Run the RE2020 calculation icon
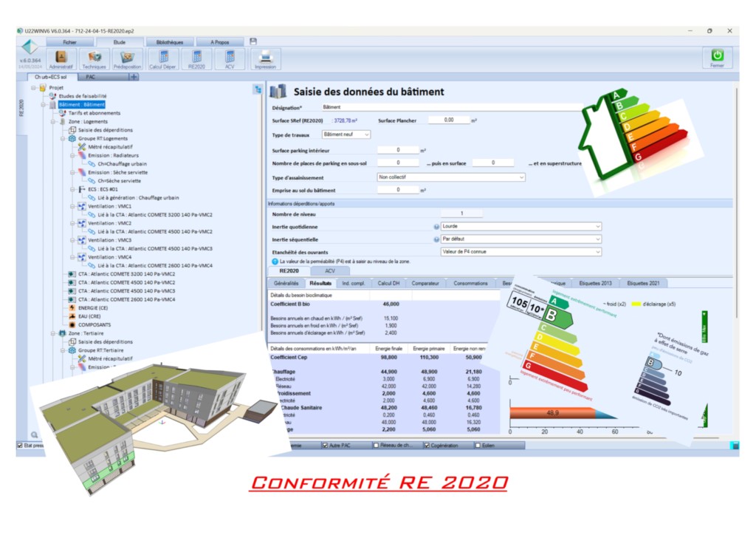 196,59
